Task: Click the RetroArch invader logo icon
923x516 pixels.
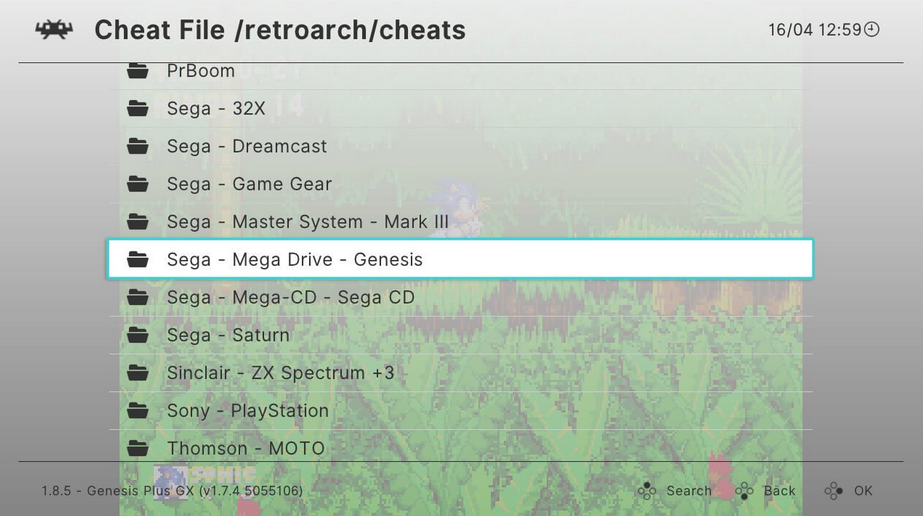Action: click(54, 29)
